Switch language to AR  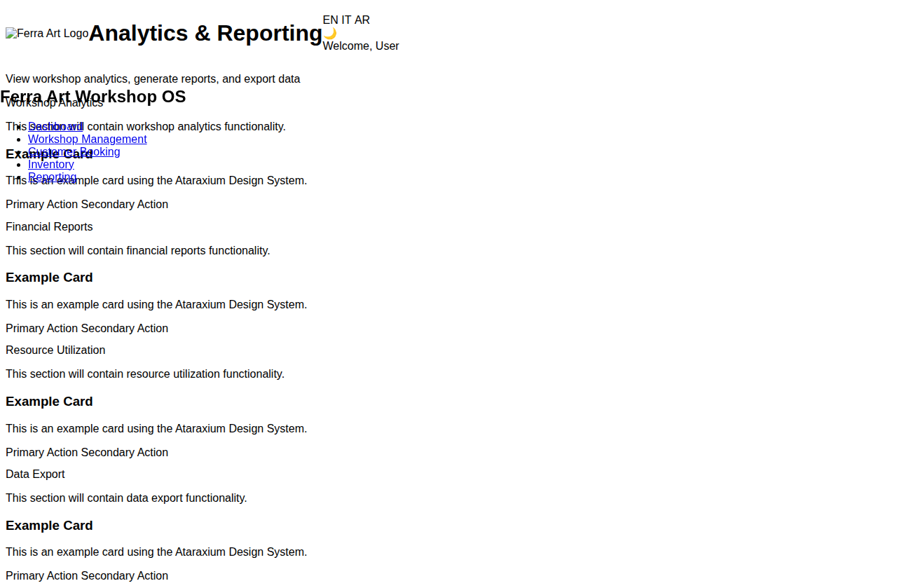(362, 20)
